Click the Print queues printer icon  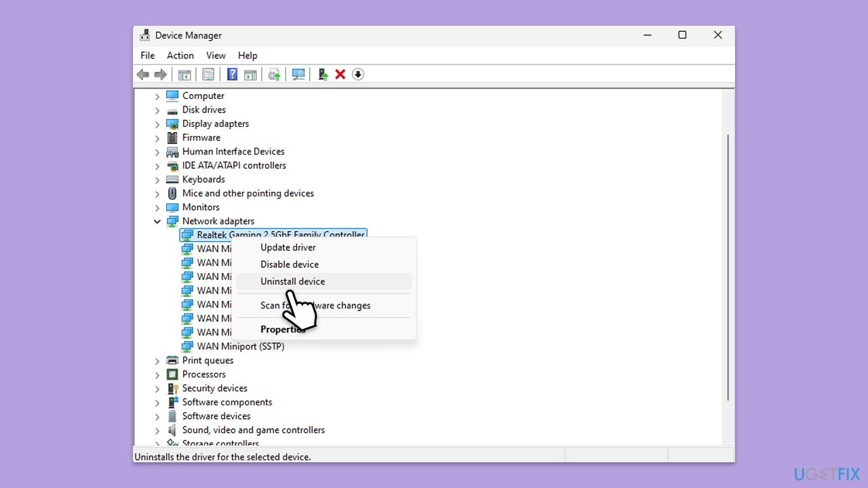coord(172,361)
